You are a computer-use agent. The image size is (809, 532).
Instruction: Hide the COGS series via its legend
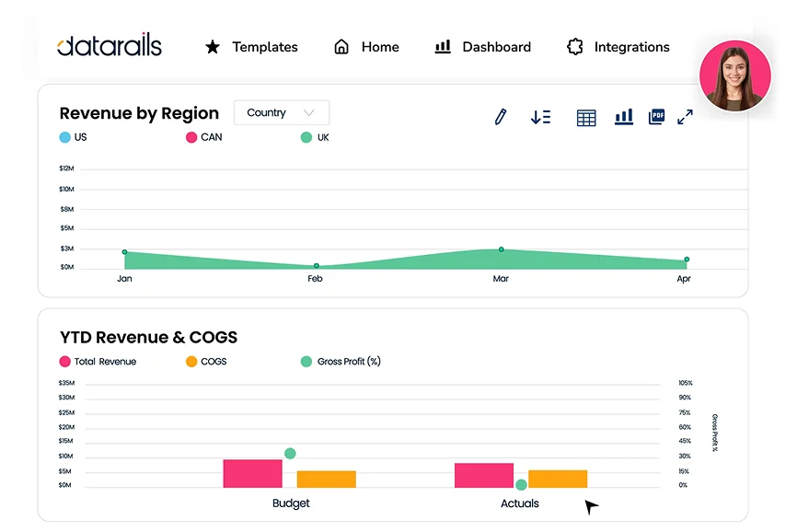pos(206,362)
